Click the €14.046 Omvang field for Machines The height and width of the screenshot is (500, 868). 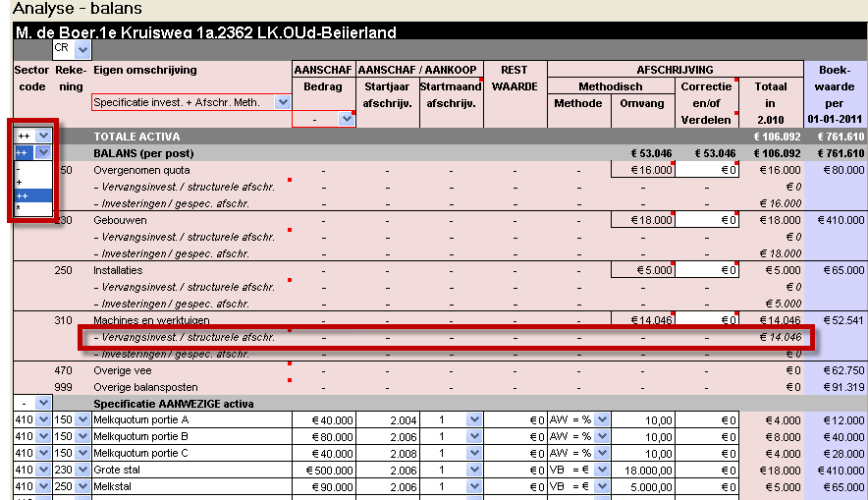(642, 320)
